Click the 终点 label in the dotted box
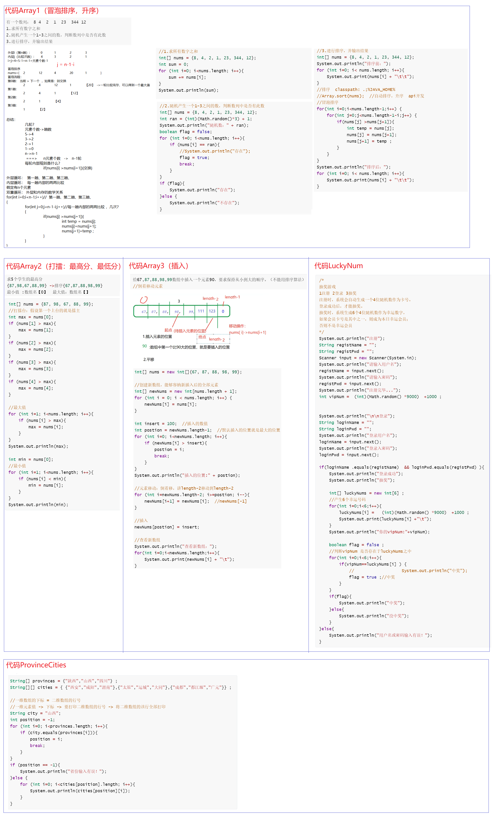This screenshot has width=504, height=819. click(202, 337)
